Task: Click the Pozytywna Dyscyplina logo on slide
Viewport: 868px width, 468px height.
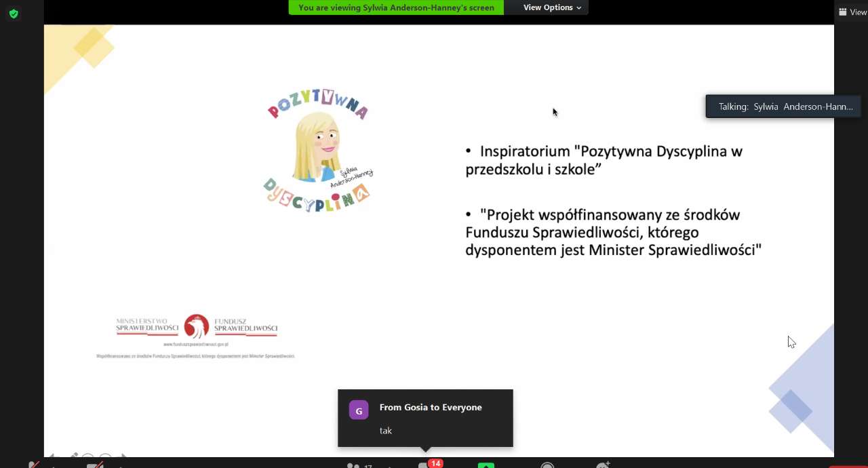Action: [319, 151]
